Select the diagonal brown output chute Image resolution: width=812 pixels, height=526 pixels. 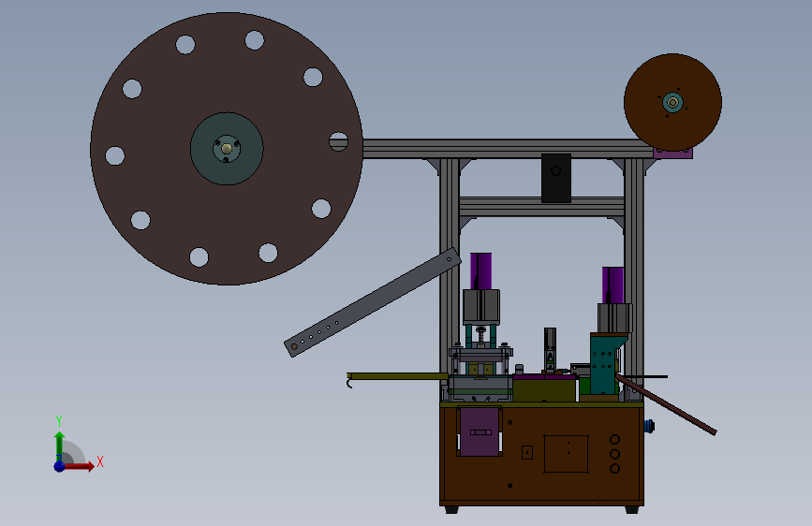(667, 405)
